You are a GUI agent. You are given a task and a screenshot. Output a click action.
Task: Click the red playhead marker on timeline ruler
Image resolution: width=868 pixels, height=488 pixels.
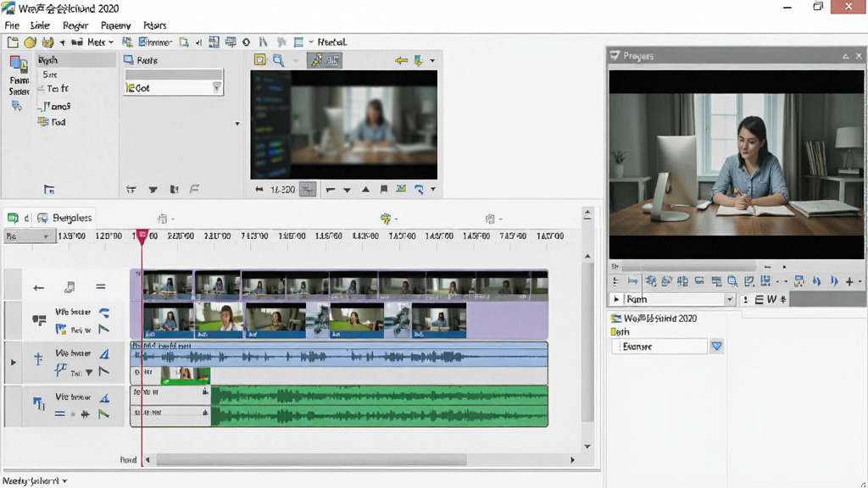(142, 236)
